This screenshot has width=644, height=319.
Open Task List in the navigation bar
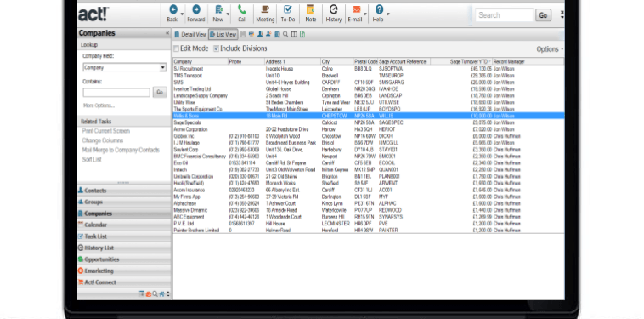coord(124,236)
